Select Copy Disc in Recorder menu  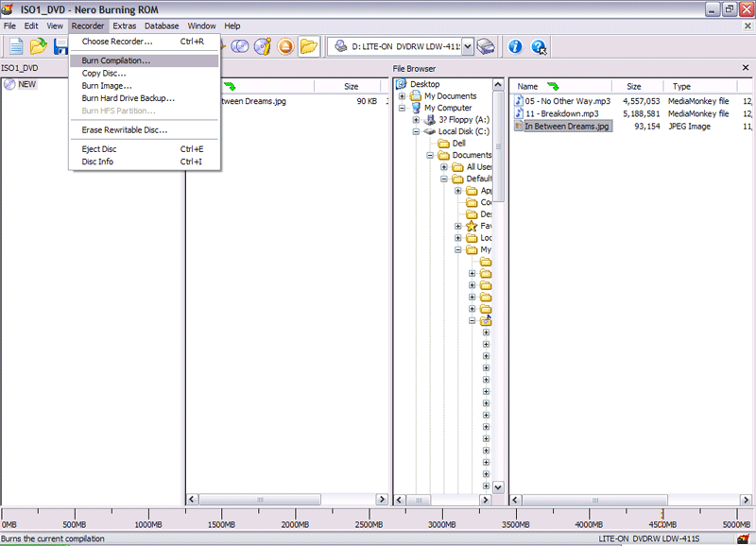[145, 74]
